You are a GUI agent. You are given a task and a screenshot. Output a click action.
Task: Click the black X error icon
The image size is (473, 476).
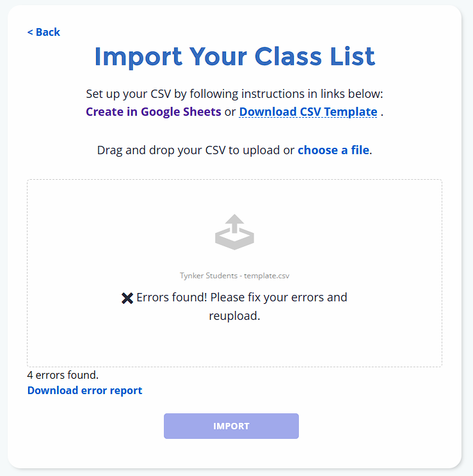click(127, 298)
